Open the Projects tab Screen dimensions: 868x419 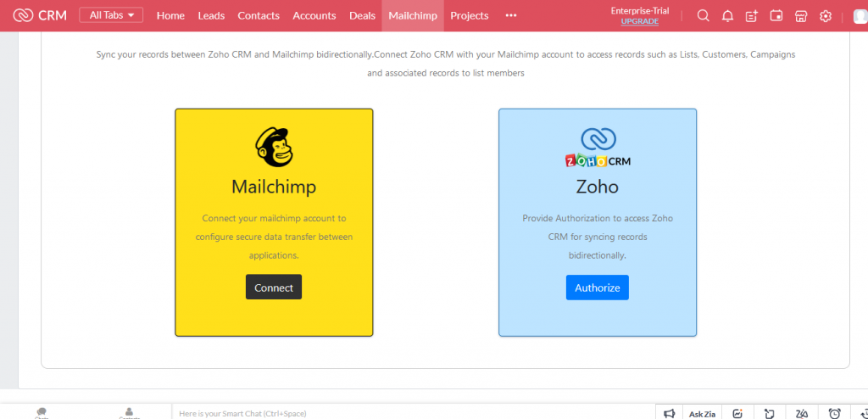(x=470, y=15)
